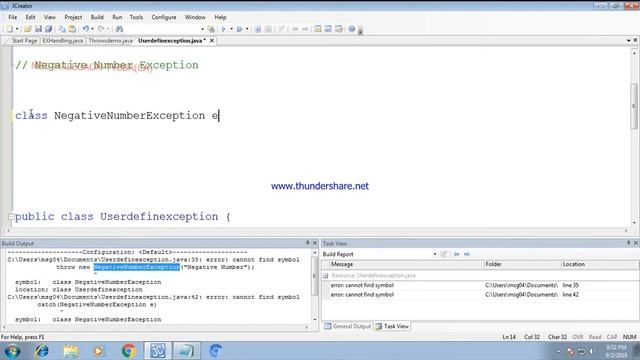The height and width of the screenshot is (360, 640).
Task: Open the File menu
Action: coord(13,17)
